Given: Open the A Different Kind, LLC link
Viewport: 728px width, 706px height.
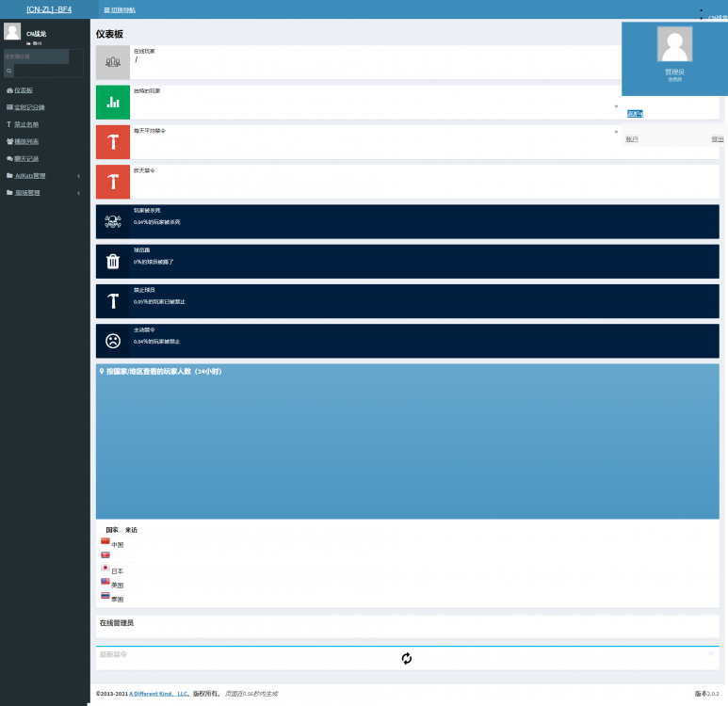Looking at the screenshot, I should point(159,694).
